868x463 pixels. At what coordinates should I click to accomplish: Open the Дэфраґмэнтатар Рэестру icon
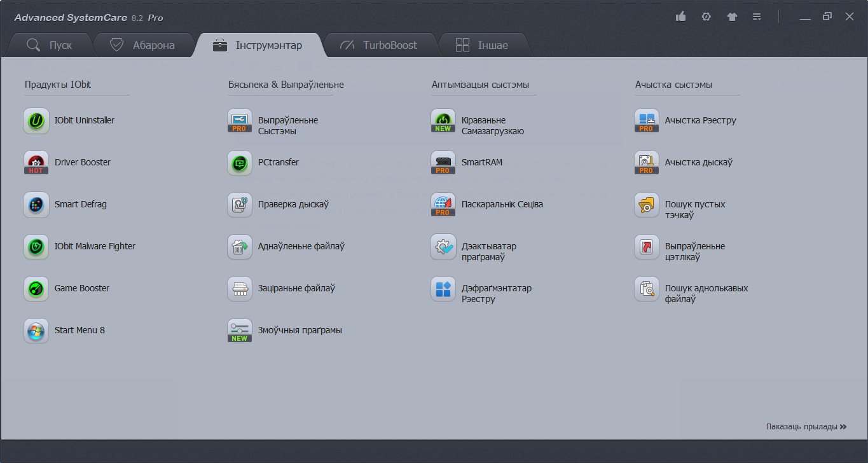443,289
